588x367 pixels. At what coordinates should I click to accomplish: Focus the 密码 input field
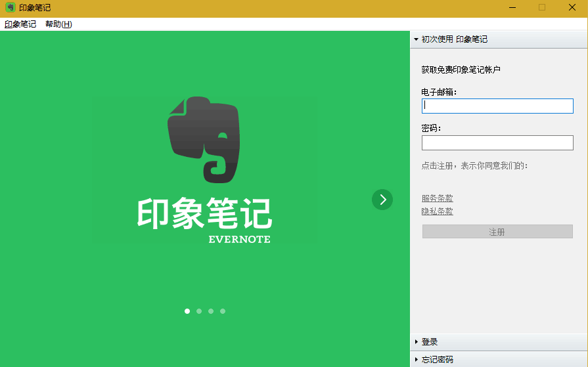(x=497, y=143)
